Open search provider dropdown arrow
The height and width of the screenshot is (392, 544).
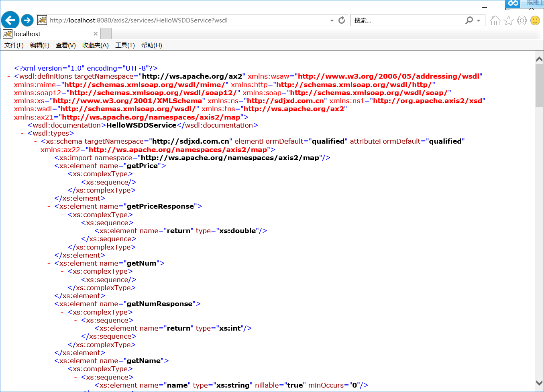[479, 20]
